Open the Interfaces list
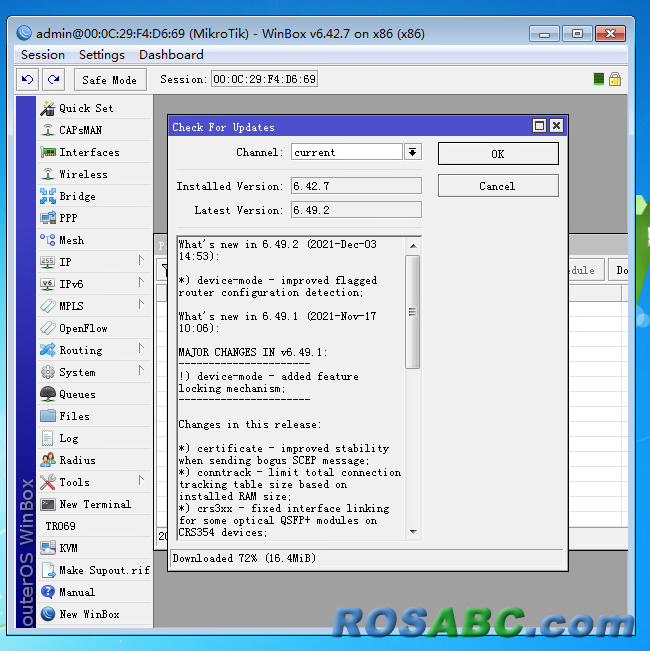The height and width of the screenshot is (651, 650). pyautogui.click(x=95, y=152)
